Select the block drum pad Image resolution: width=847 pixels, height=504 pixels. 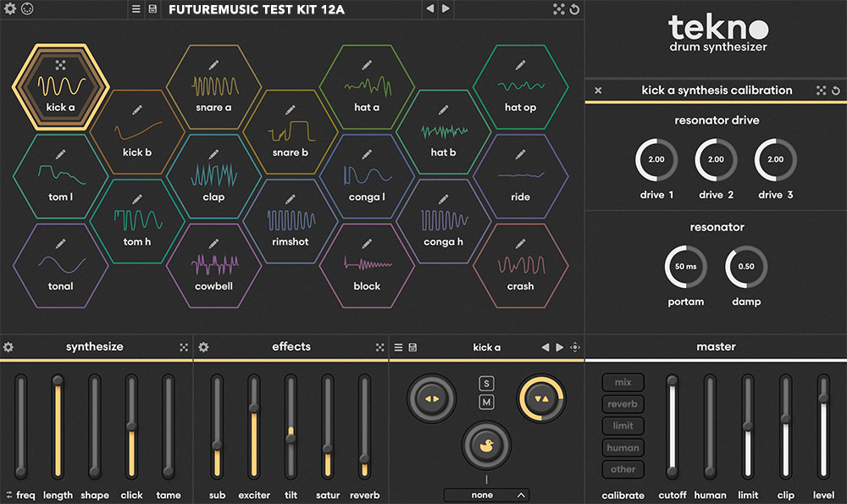pyautogui.click(x=367, y=266)
